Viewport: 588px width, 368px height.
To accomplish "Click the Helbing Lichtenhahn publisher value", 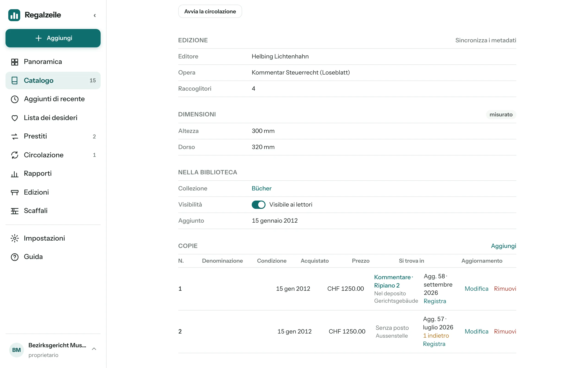I will [280, 57].
